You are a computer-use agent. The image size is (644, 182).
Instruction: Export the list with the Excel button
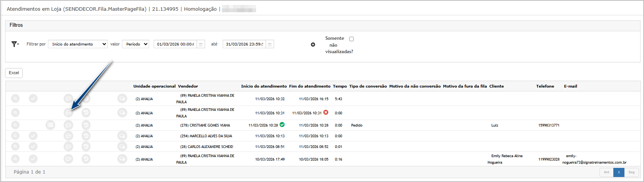14,73
